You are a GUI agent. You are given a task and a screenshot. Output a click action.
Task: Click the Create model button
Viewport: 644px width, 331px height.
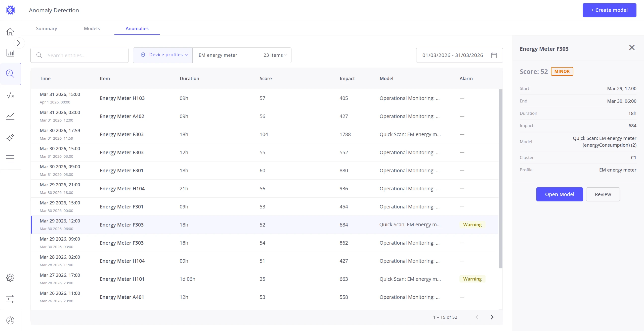coord(609,10)
